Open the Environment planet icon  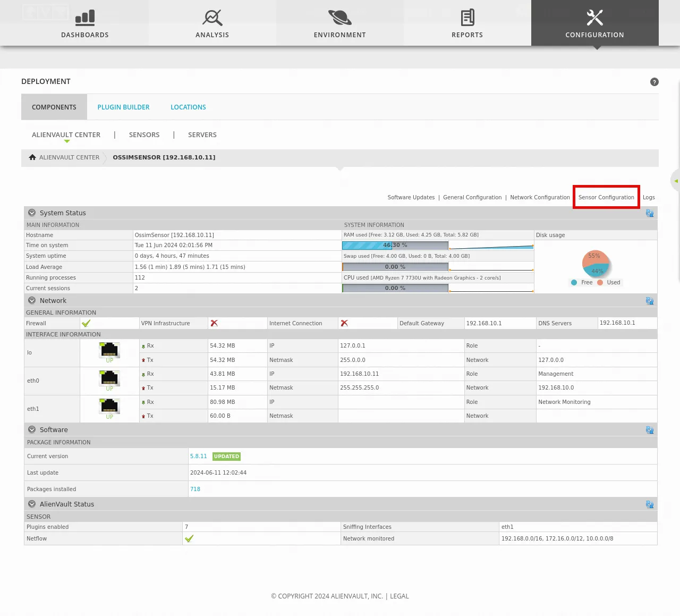339,18
